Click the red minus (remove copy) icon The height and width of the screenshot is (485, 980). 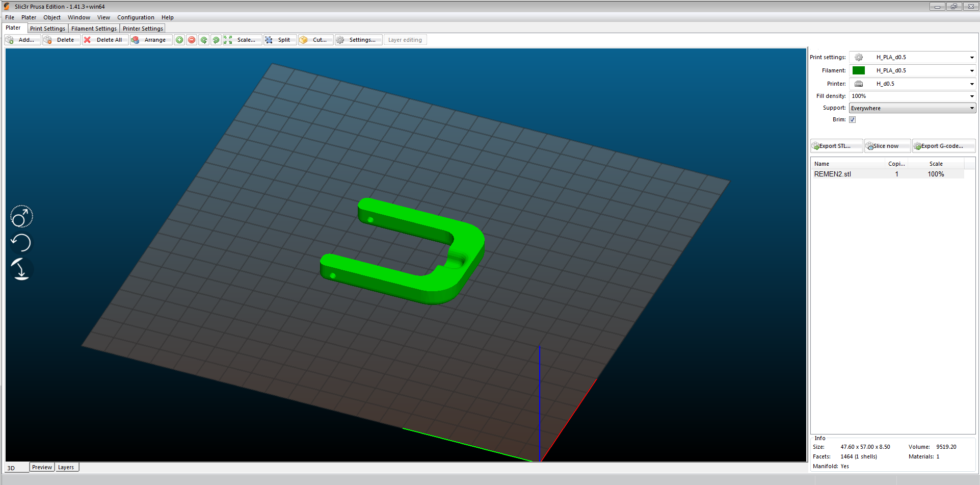[192, 40]
